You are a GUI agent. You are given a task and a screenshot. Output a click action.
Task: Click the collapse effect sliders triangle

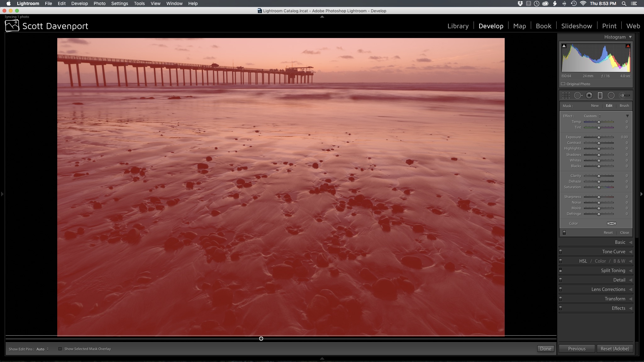pyautogui.click(x=627, y=116)
